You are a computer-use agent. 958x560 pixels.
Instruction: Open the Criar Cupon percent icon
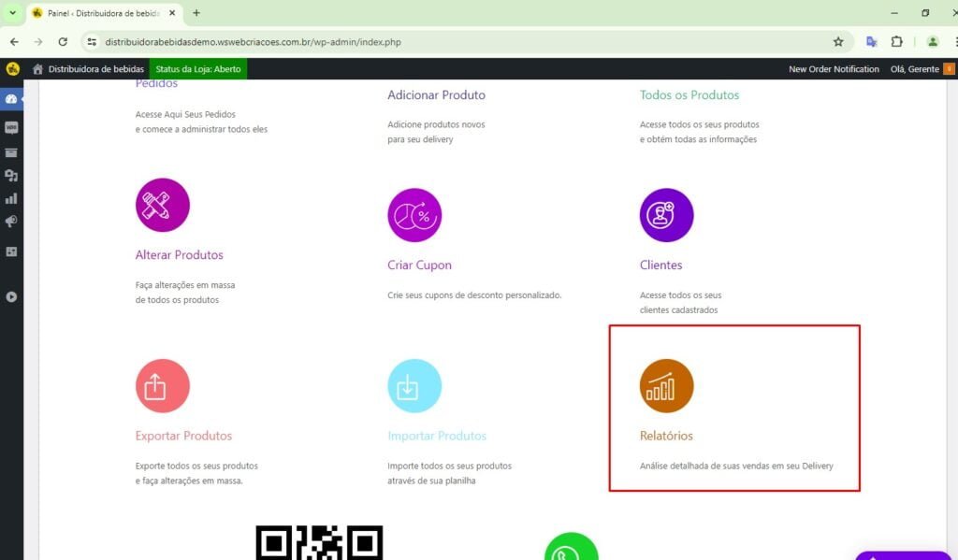pyautogui.click(x=414, y=215)
